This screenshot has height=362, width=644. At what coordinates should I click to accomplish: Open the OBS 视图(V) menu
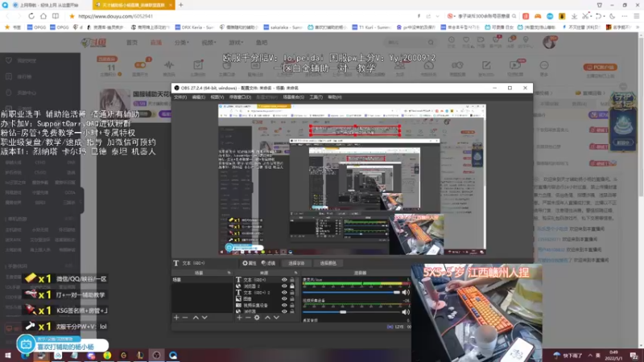[217, 97]
